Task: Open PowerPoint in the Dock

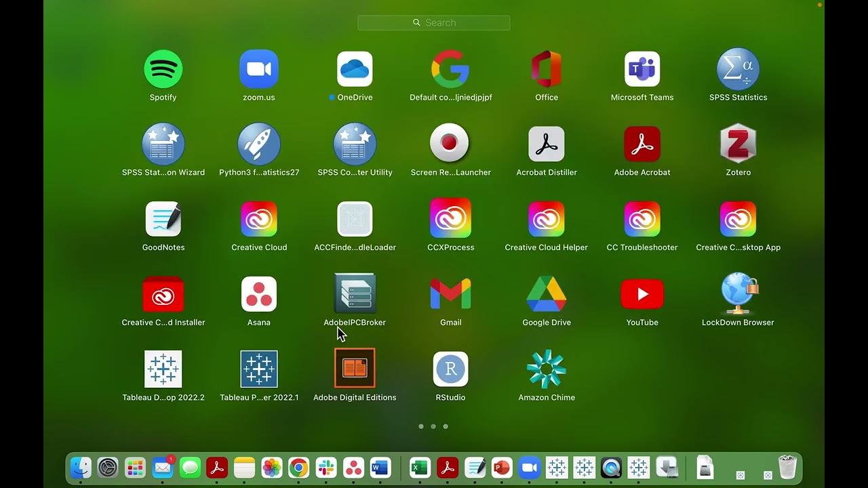Action: [x=502, y=468]
